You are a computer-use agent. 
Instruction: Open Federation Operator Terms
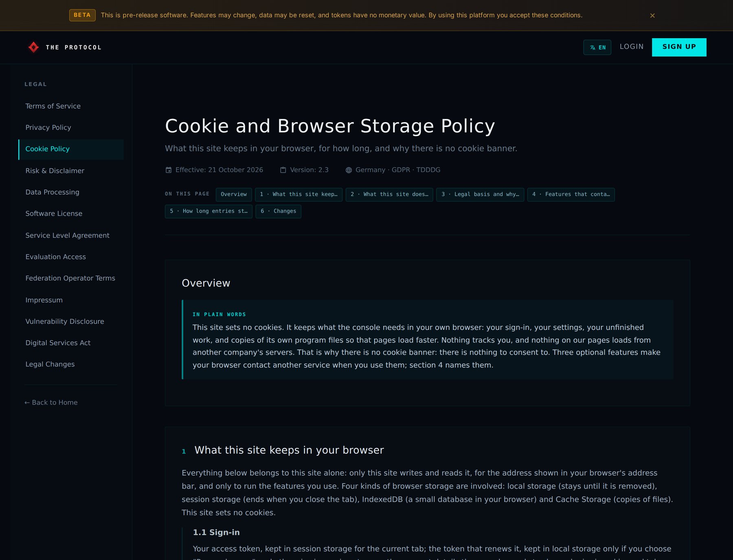pos(71,278)
